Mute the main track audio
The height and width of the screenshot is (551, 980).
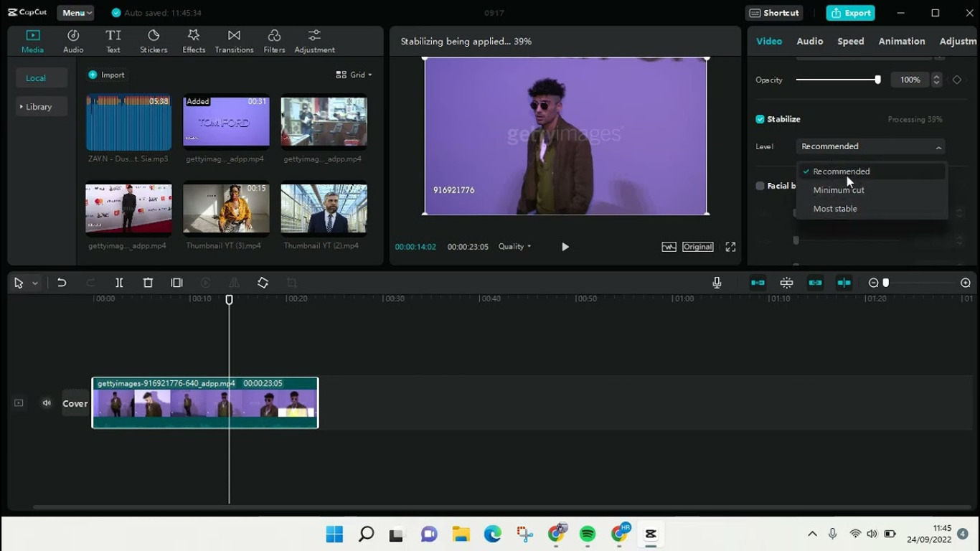click(x=47, y=403)
